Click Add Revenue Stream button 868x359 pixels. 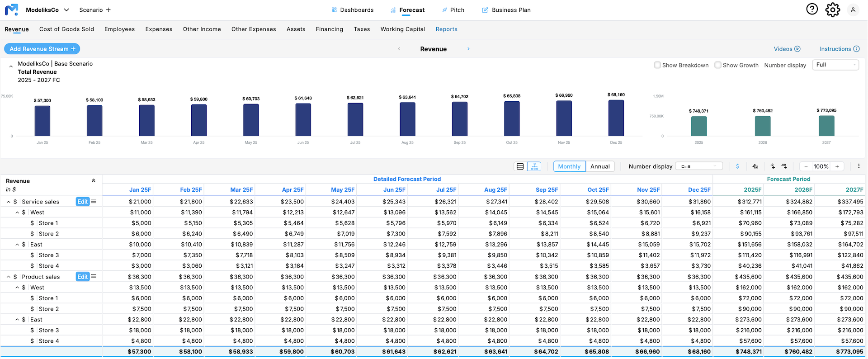coord(42,49)
